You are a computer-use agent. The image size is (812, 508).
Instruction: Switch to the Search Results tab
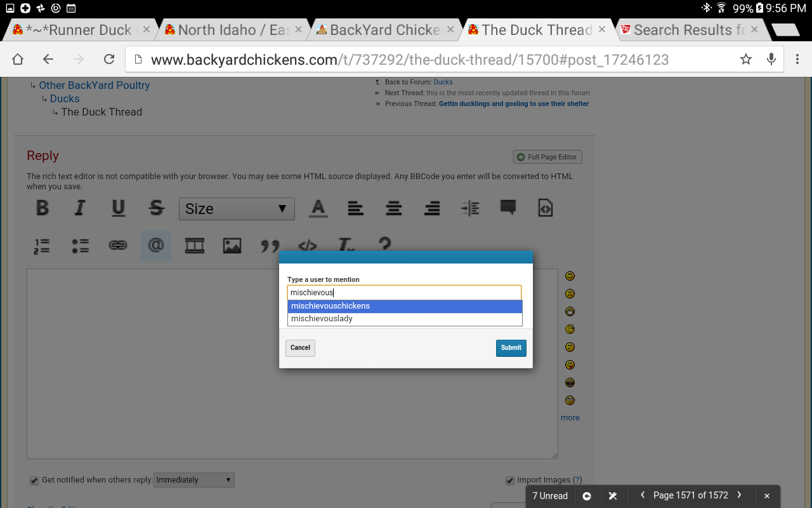click(688, 30)
